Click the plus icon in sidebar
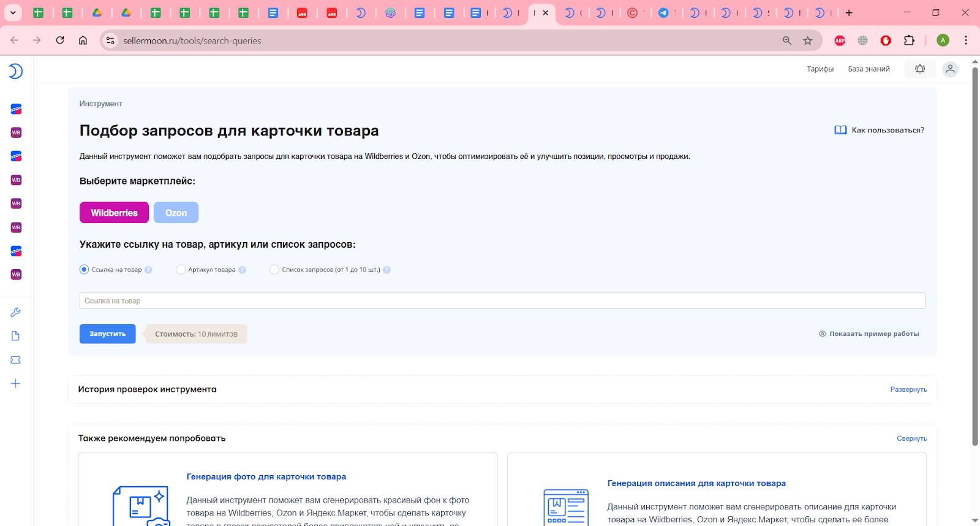Image resolution: width=980 pixels, height=526 pixels. point(16,384)
